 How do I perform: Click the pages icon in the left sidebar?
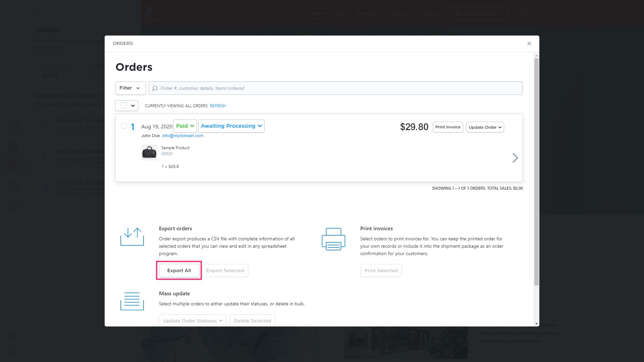point(13,126)
